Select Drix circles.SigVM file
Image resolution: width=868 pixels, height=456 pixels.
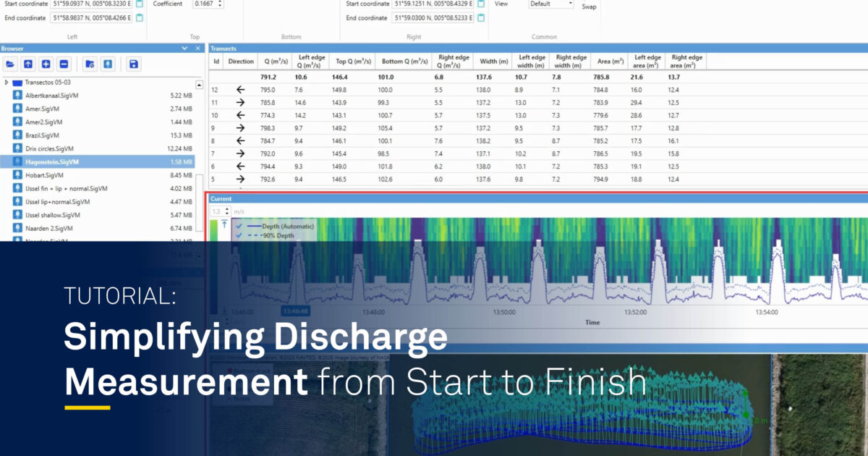(98, 148)
